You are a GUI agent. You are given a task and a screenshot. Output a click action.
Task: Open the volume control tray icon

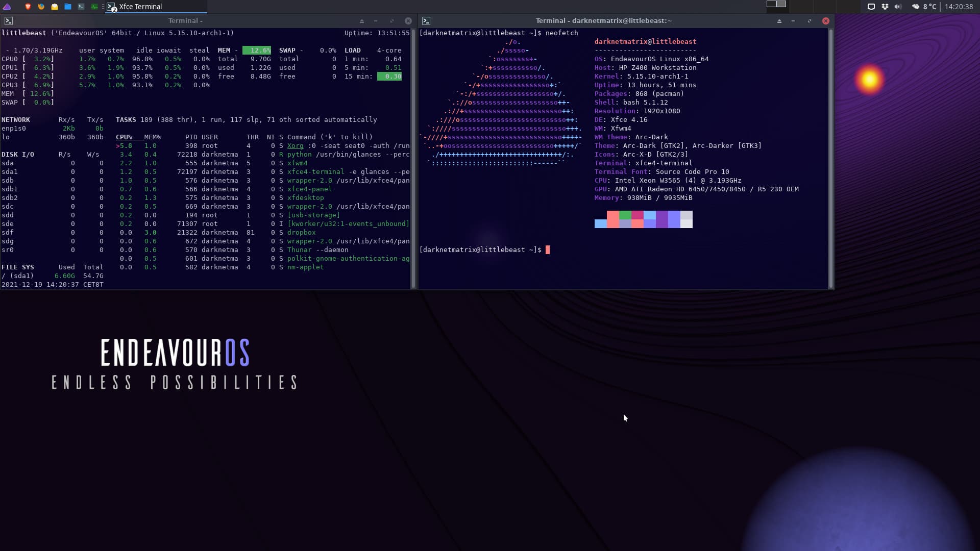point(898,7)
